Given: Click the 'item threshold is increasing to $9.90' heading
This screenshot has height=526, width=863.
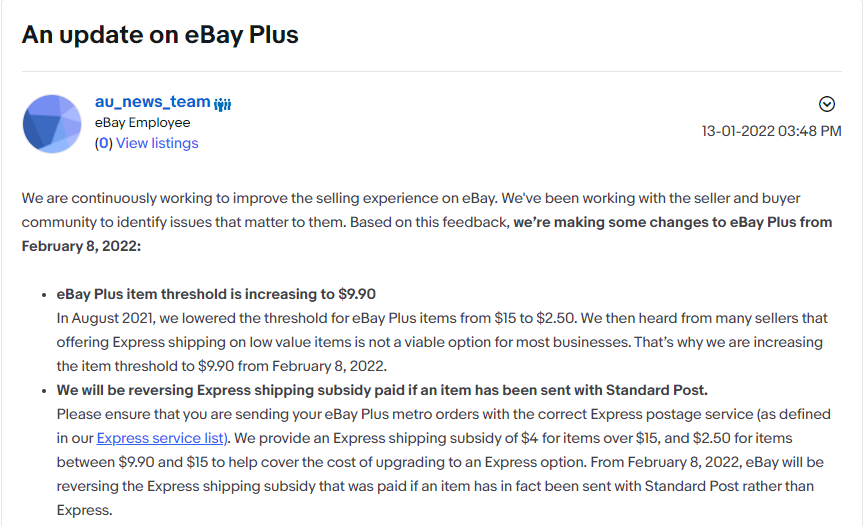Looking at the screenshot, I should (x=216, y=294).
